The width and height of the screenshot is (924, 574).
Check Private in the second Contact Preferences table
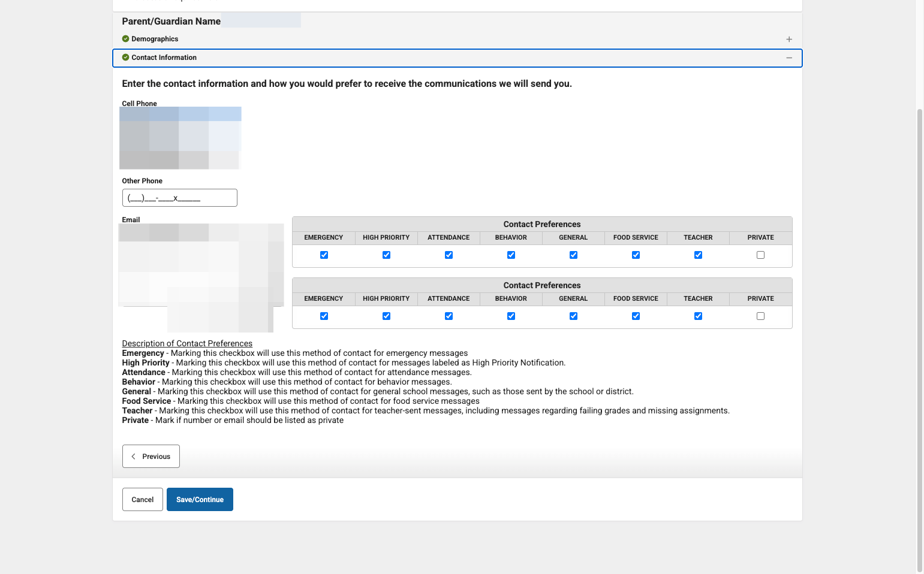760,316
